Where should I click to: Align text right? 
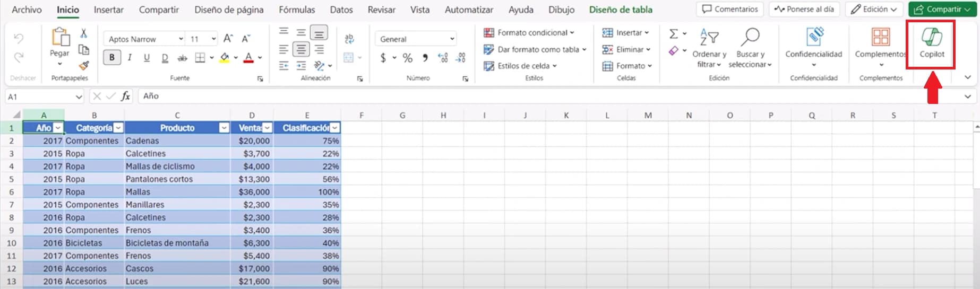pyautogui.click(x=319, y=49)
